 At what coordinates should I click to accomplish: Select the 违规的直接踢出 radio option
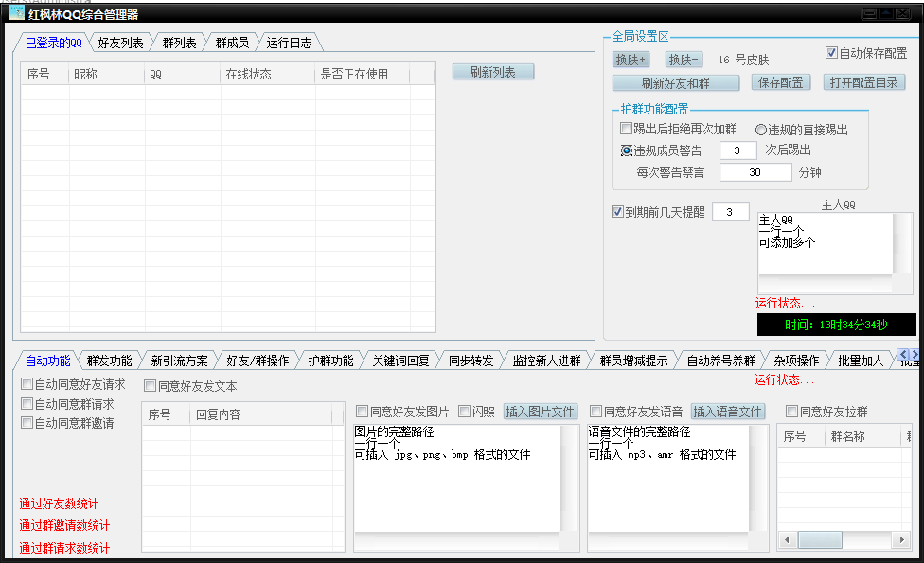[x=761, y=131]
